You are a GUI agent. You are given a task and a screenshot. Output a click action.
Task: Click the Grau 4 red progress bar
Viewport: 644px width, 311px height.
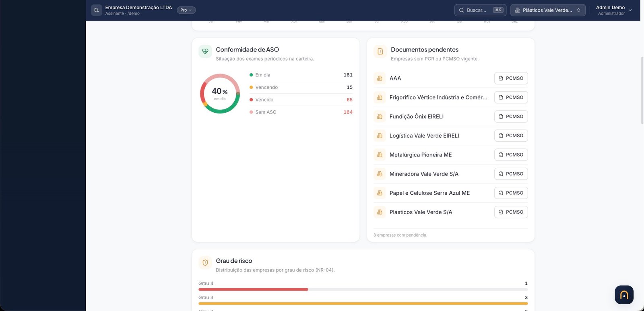tap(253, 289)
